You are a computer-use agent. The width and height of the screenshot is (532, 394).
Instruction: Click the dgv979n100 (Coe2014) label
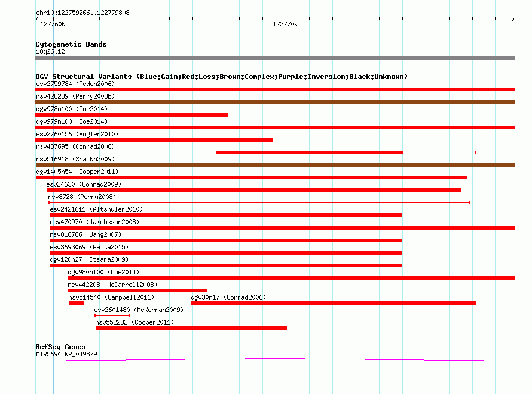(x=72, y=121)
